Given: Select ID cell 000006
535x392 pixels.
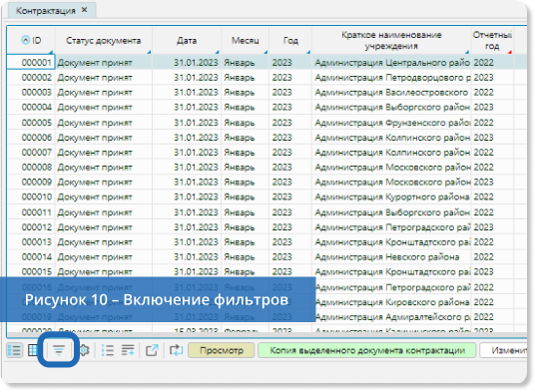Looking at the screenshot, I should [31, 138].
